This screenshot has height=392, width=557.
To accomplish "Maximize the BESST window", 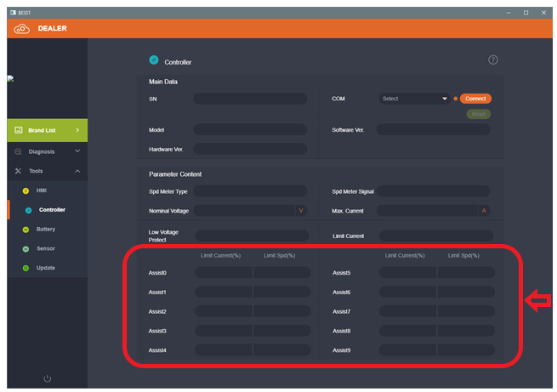I will pyautogui.click(x=526, y=13).
